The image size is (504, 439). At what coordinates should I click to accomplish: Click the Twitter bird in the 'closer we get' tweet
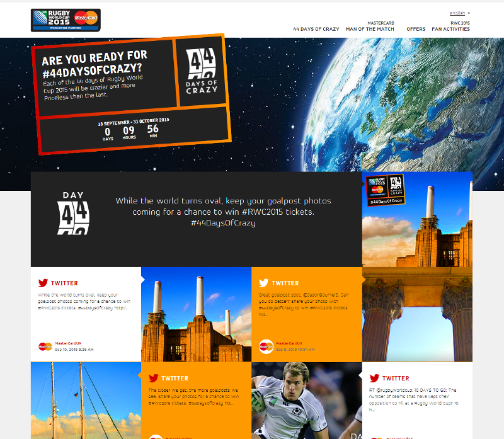[x=154, y=378]
